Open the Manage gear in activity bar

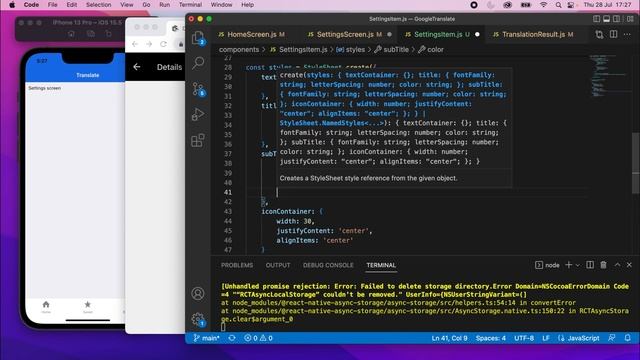pyautogui.click(x=198, y=319)
